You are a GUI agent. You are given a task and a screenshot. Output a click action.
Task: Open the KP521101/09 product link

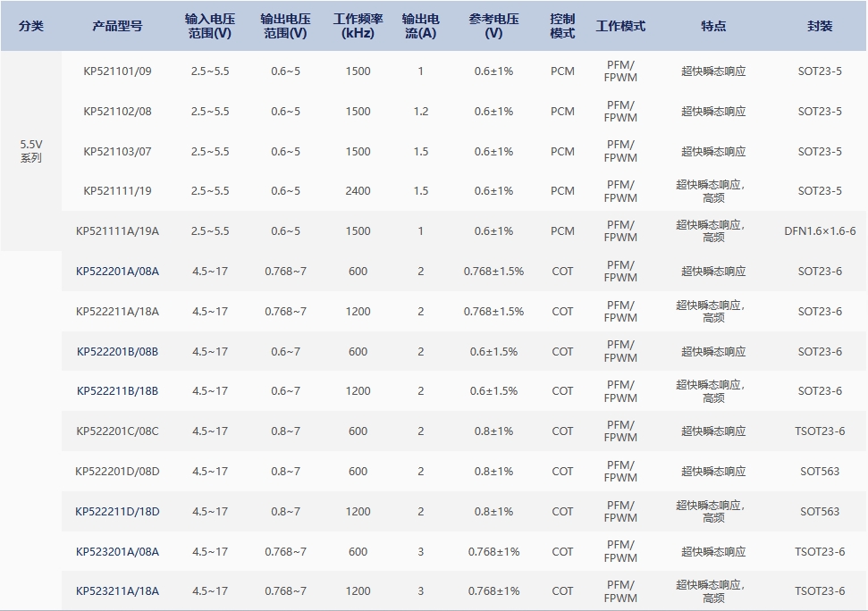click(x=117, y=71)
